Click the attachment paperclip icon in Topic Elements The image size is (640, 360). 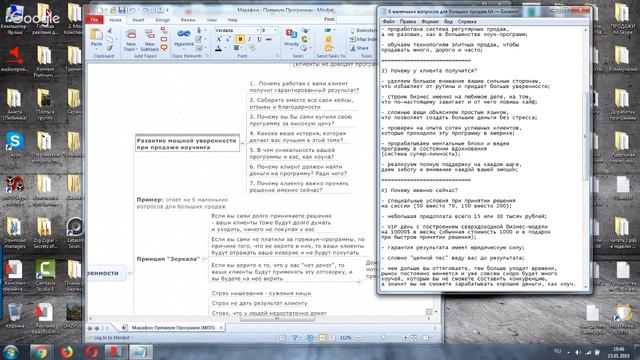tap(199, 31)
